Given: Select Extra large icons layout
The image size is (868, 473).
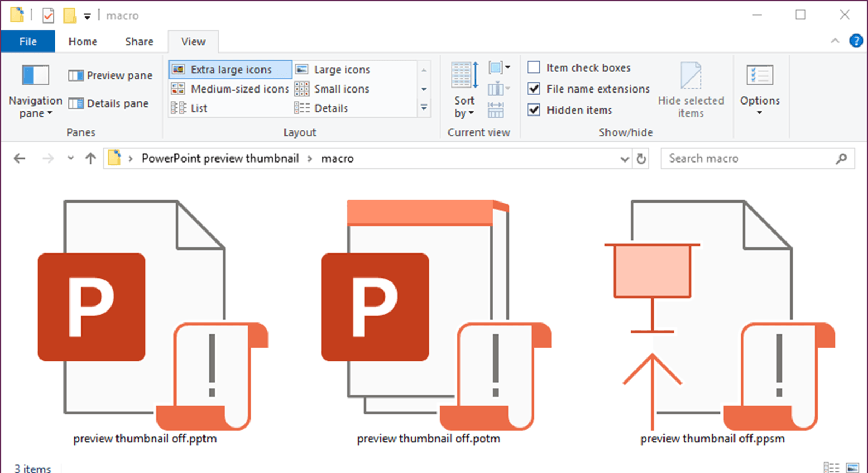Looking at the screenshot, I should click(230, 70).
